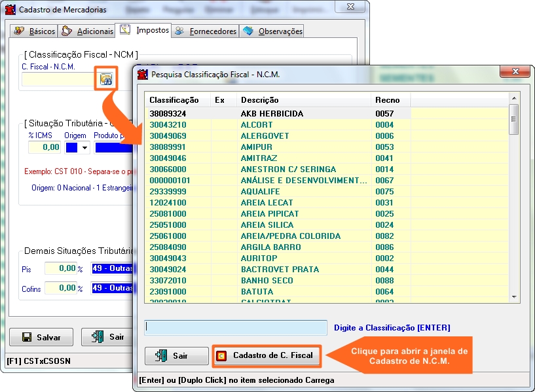Select the AREIA PIPICAT row

pos(327,214)
